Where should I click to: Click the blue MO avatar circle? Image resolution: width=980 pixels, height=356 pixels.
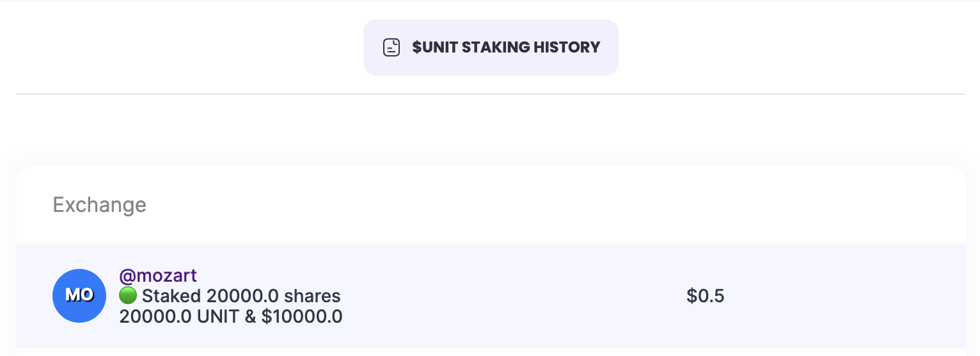79,296
